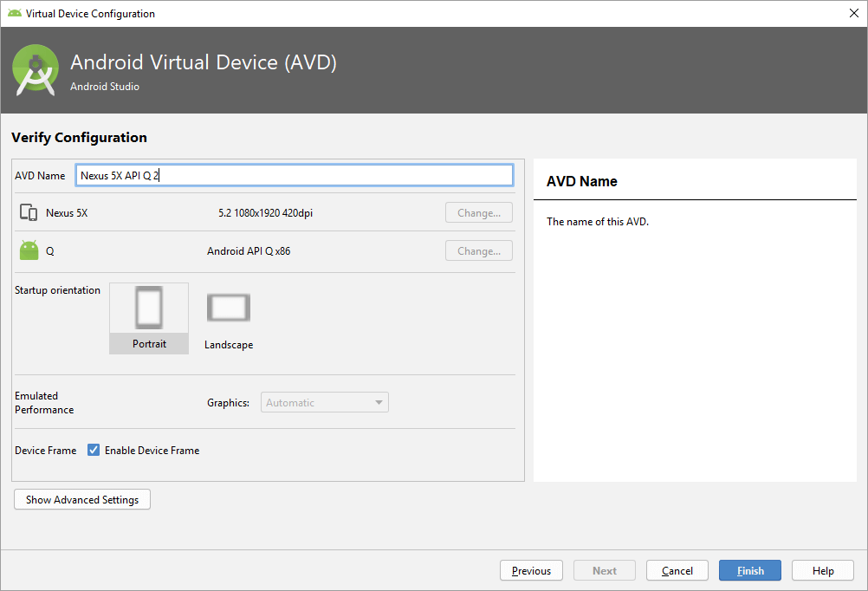Click the 'Emulated Performance' label
This screenshot has width=868, height=591.
pos(44,403)
